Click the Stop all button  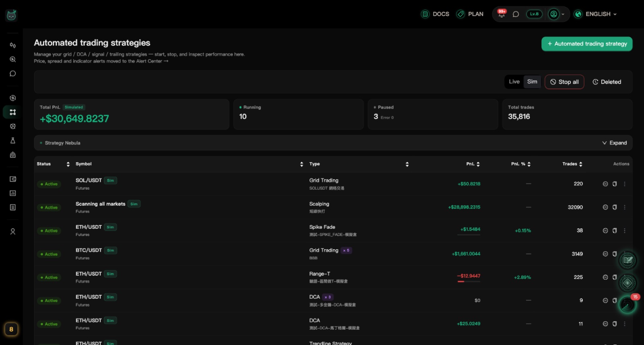point(564,82)
